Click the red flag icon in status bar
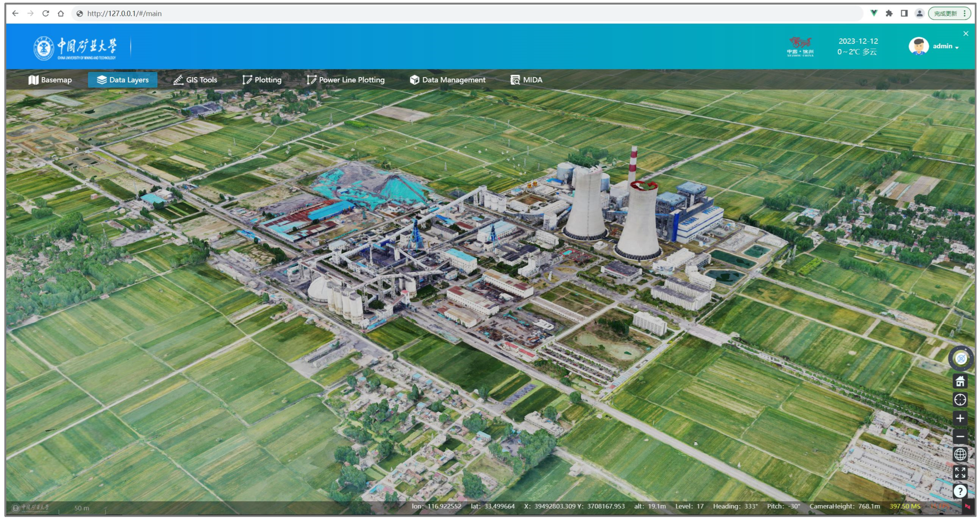Viewport: 980px width, 522px height. click(967, 506)
